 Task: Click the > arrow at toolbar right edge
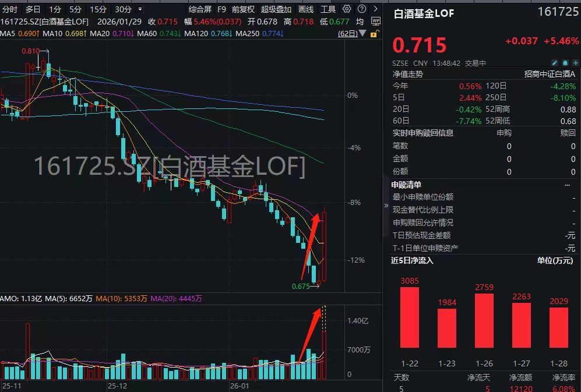376,9
